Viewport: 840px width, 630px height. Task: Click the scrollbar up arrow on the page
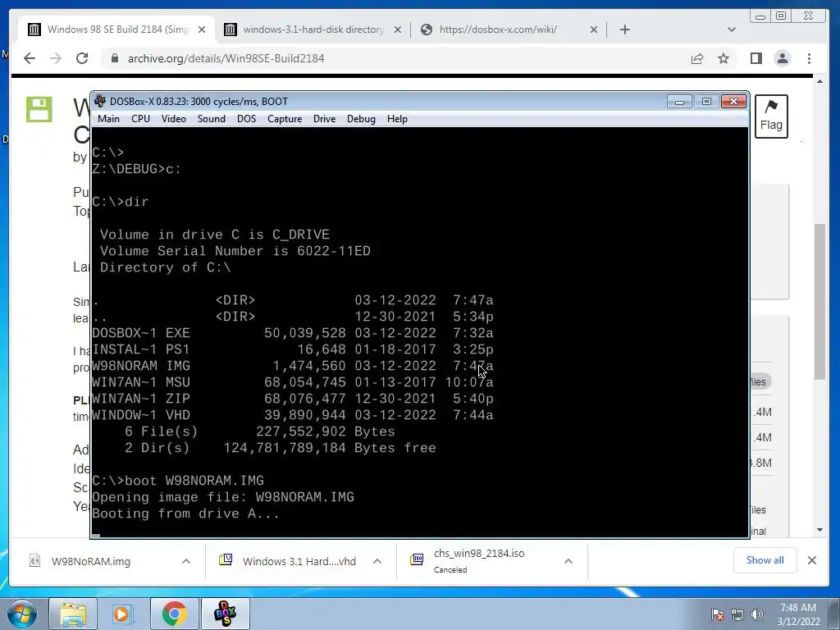click(x=819, y=81)
